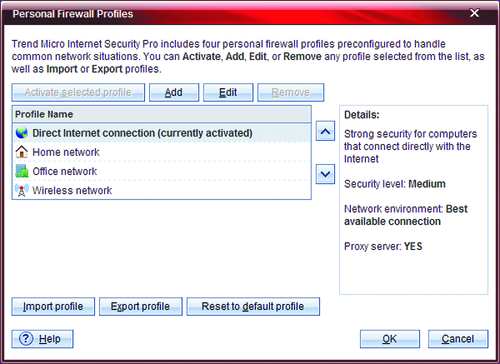Confirm changes with the OK button

click(390, 339)
